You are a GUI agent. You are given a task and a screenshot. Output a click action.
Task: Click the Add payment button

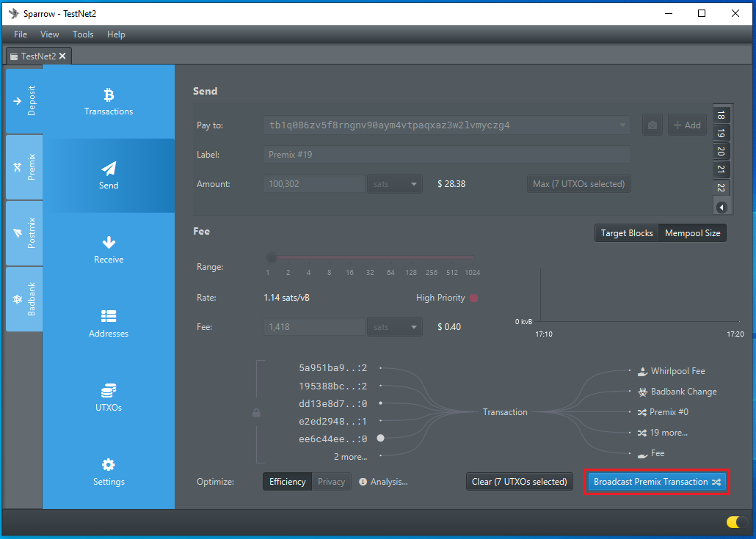pos(687,125)
